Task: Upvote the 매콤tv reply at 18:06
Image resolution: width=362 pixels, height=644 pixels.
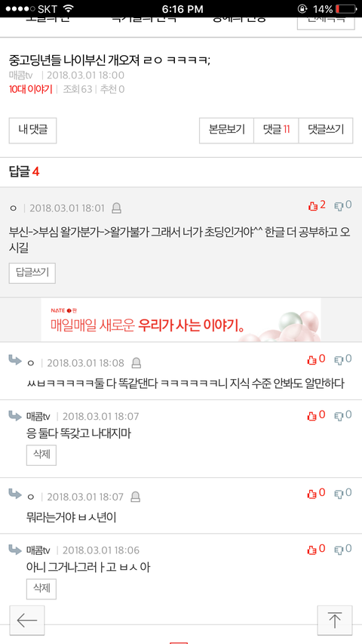Action: (316, 549)
